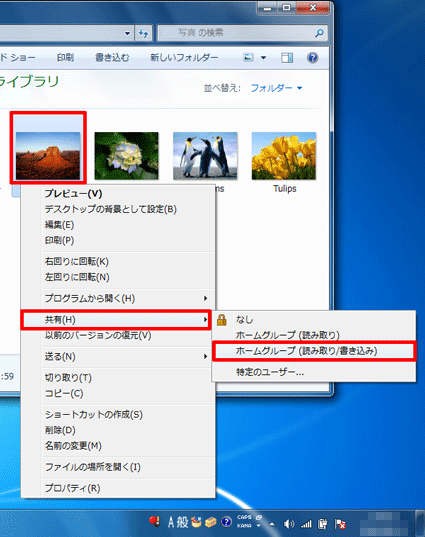The height and width of the screenshot is (537, 425).
Task: Choose 特定のユーザー... in the sharing submenu
Action: click(x=314, y=372)
